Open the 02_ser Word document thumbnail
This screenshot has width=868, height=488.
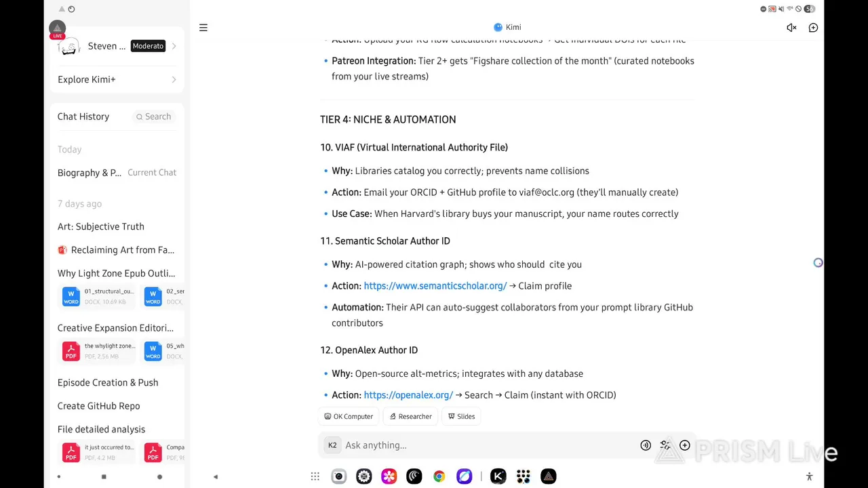tap(163, 296)
